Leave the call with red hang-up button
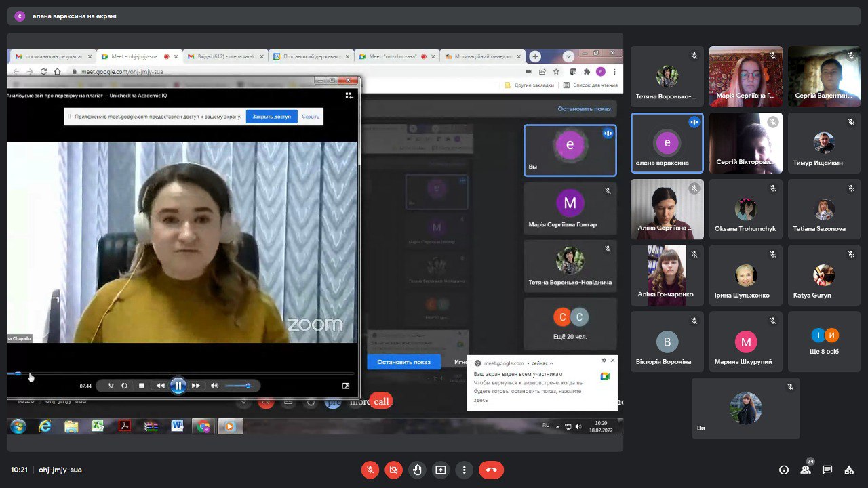 coord(492,470)
